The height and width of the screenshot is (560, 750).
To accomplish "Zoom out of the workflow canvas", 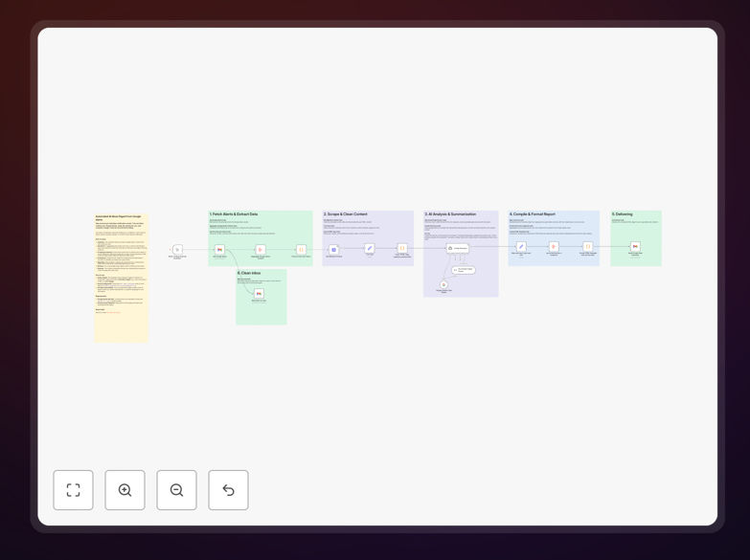I will (x=176, y=490).
